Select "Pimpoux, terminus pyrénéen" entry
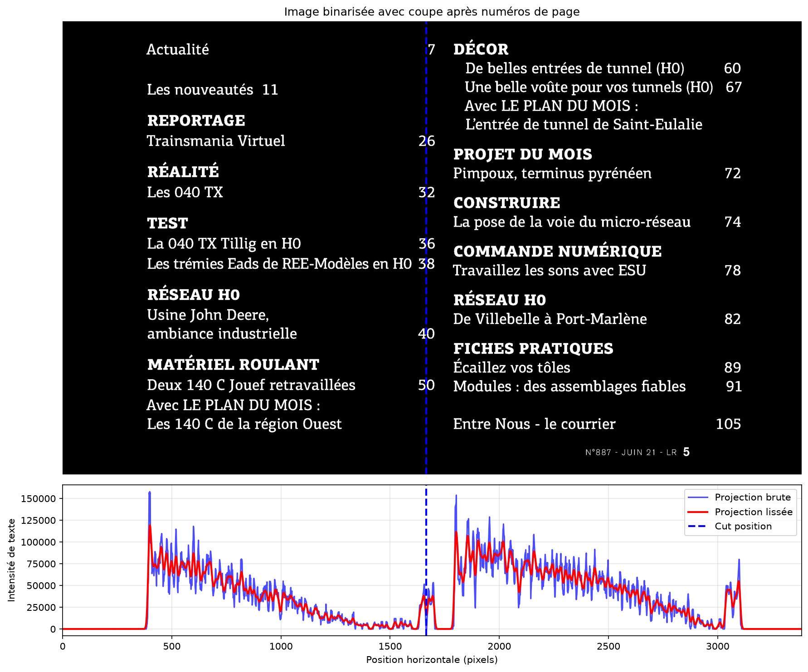Screen dimensions: 808x672 [552, 174]
